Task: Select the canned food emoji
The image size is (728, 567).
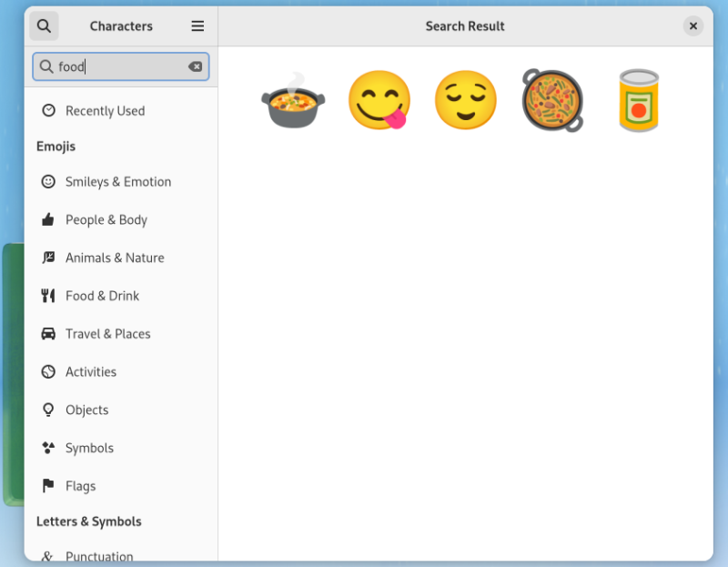Action: tap(639, 100)
